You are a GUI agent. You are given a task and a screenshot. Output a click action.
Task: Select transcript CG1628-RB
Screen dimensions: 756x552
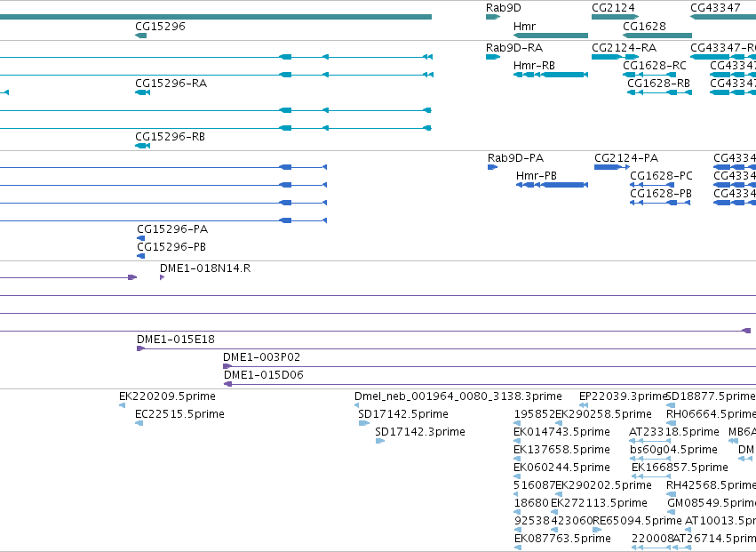(658, 84)
